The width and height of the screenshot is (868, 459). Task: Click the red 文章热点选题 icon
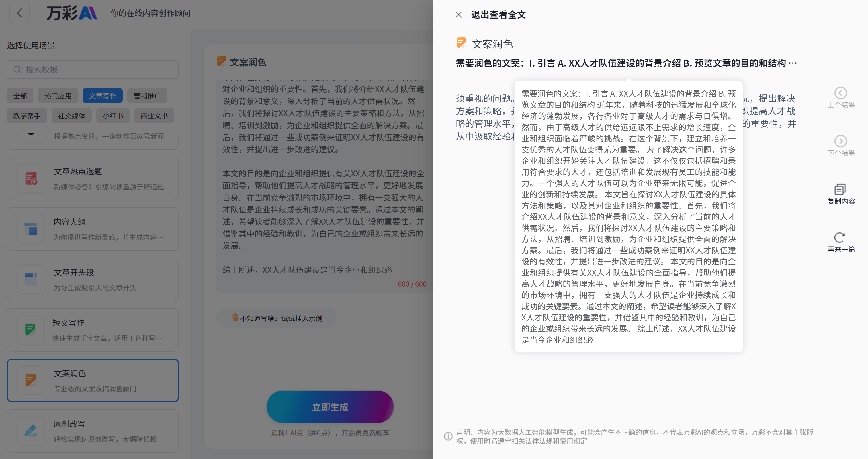pyautogui.click(x=31, y=178)
